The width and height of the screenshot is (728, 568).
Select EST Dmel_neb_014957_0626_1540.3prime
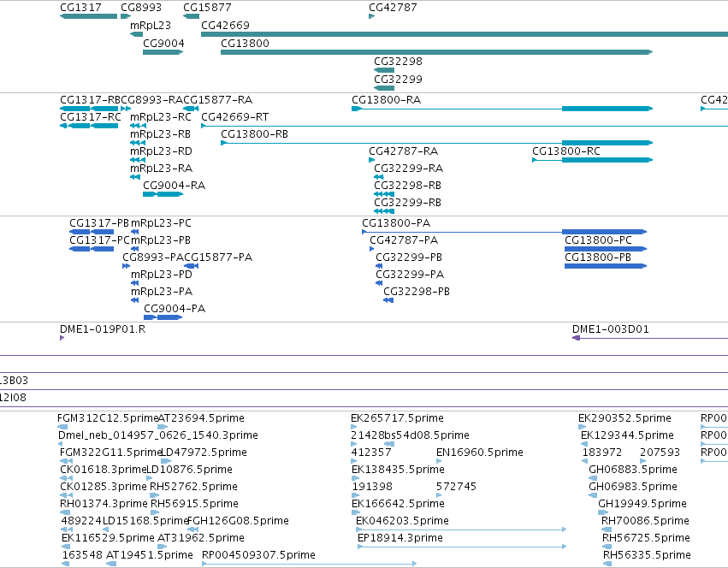(x=158, y=435)
